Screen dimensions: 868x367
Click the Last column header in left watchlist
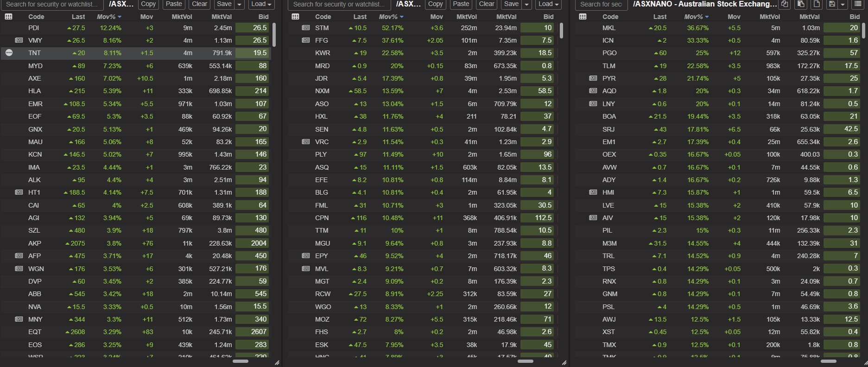click(78, 17)
